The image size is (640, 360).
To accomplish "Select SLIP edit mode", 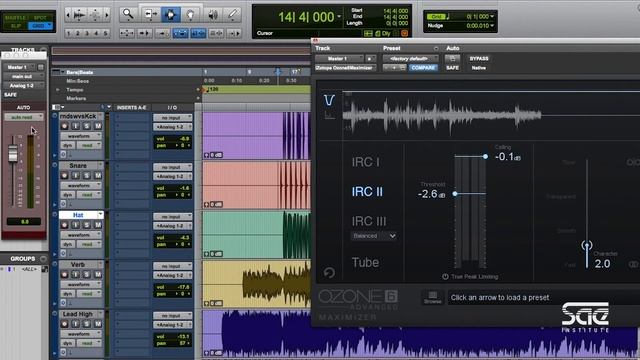I will 16,26.
